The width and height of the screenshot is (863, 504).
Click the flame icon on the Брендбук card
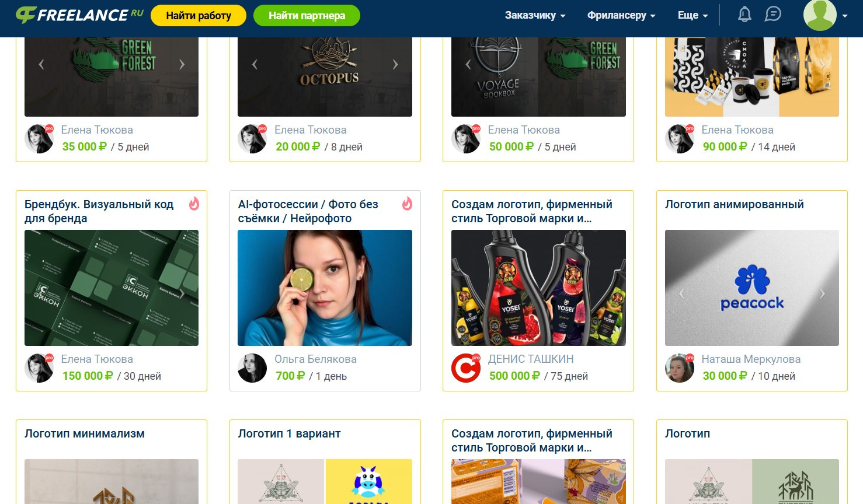tap(194, 204)
